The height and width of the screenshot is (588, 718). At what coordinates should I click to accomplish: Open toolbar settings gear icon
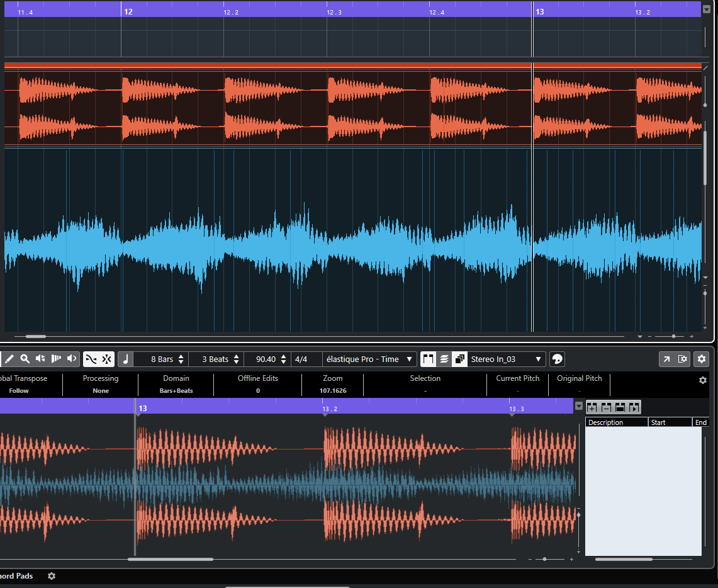(702, 359)
